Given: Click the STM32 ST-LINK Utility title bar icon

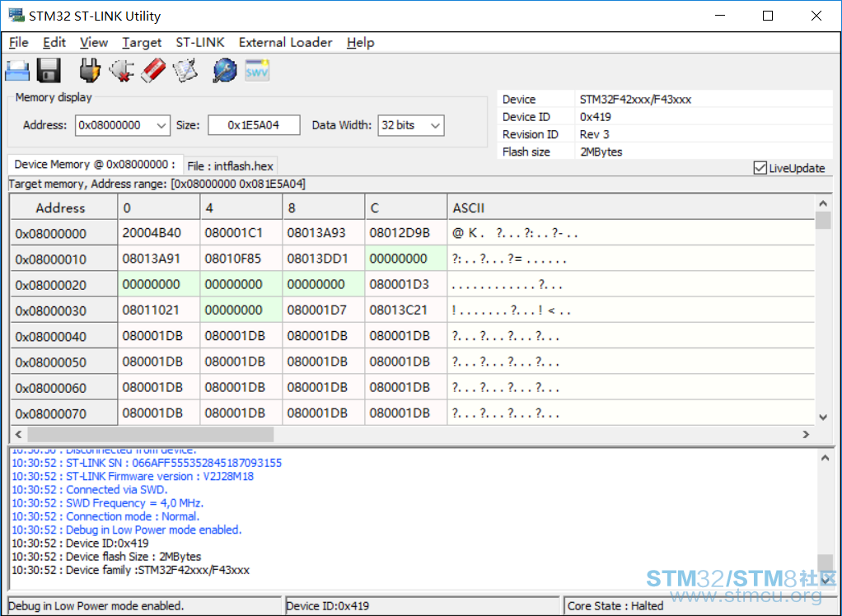Looking at the screenshot, I should pos(16,15).
